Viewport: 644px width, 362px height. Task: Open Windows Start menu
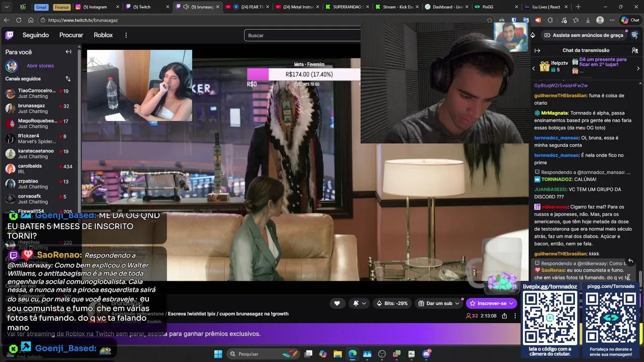[218, 354]
